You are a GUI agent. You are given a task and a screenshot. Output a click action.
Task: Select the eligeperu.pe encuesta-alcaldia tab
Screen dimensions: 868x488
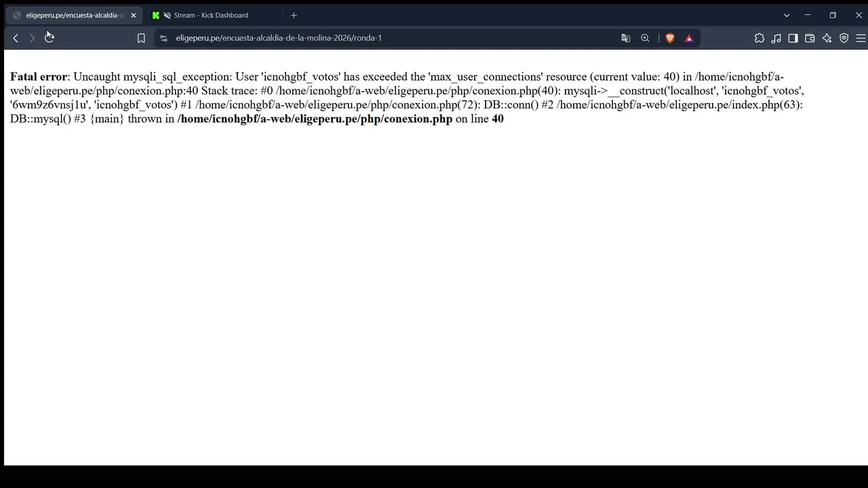75,15
